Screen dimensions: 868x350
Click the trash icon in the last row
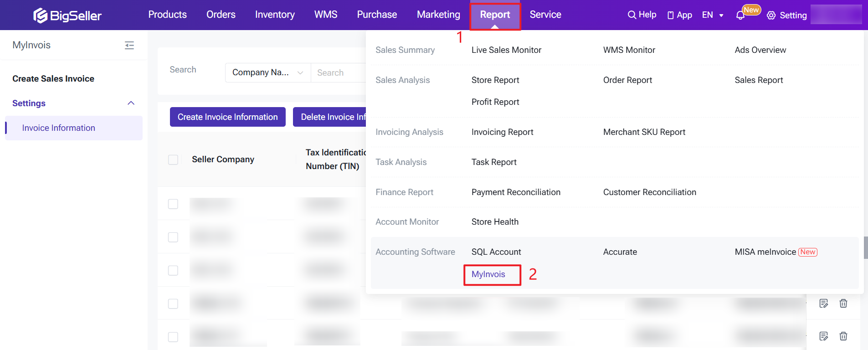843,336
